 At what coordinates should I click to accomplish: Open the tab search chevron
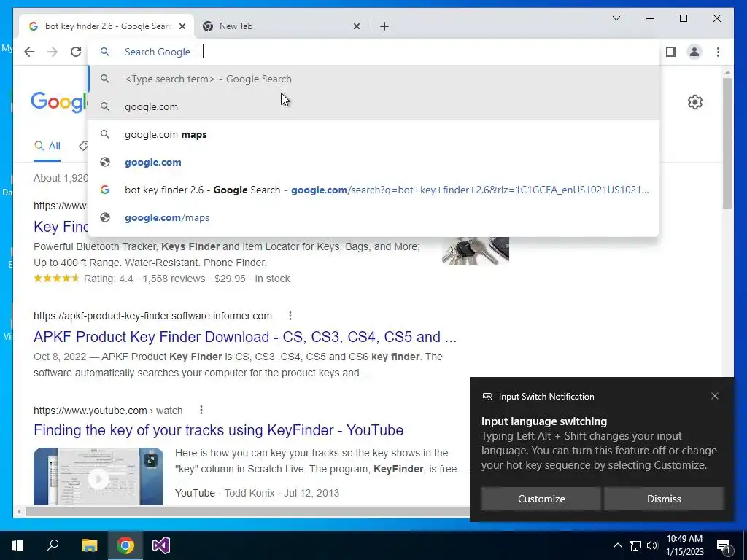point(616,18)
